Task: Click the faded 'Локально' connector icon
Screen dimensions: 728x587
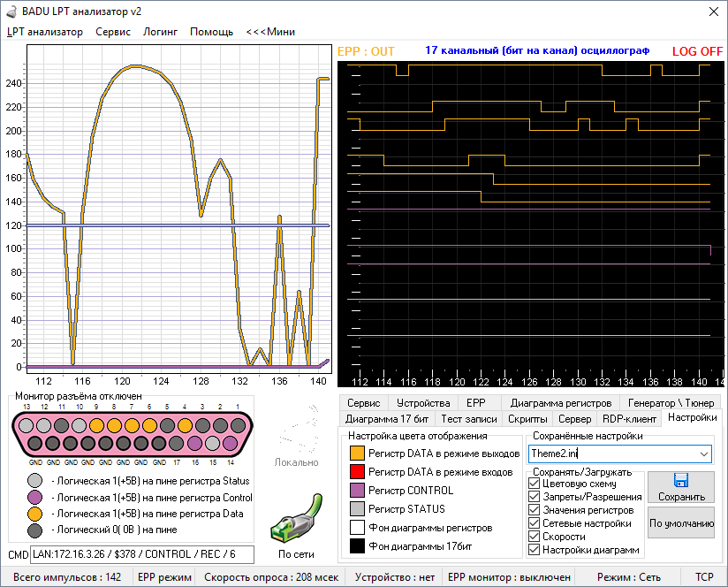Action: point(298,430)
